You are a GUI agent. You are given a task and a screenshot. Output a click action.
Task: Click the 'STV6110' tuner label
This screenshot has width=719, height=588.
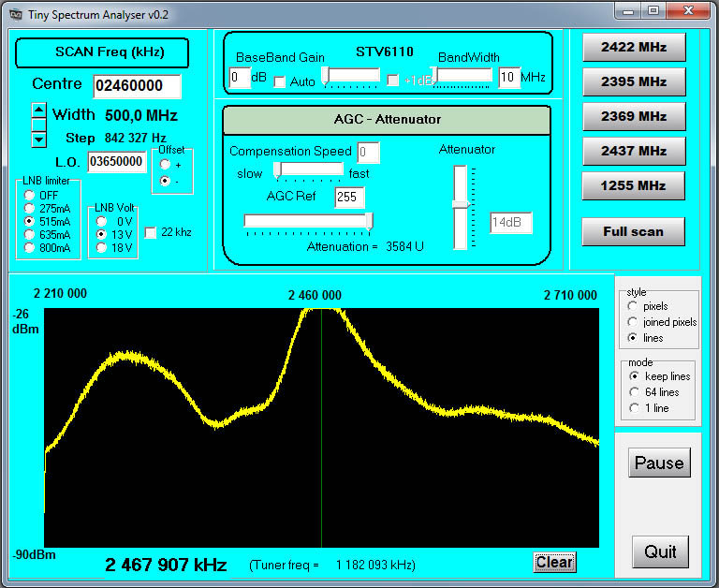385,51
